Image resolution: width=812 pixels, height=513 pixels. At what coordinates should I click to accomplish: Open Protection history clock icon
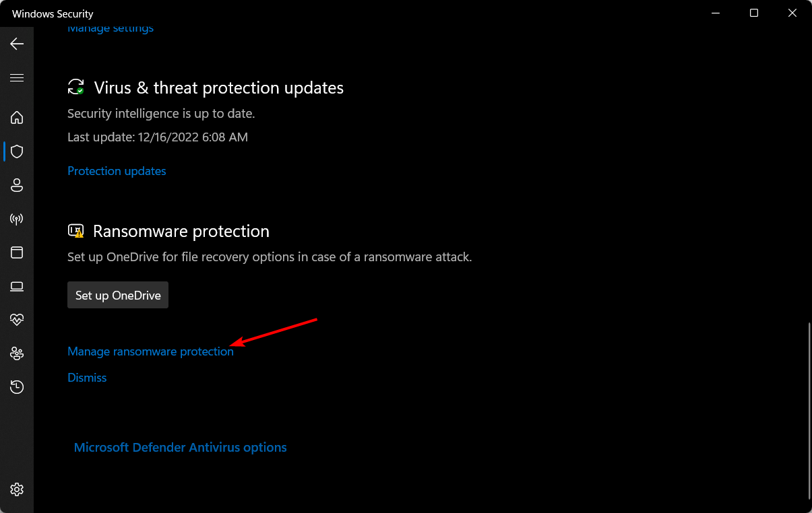pyautogui.click(x=17, y=387)
